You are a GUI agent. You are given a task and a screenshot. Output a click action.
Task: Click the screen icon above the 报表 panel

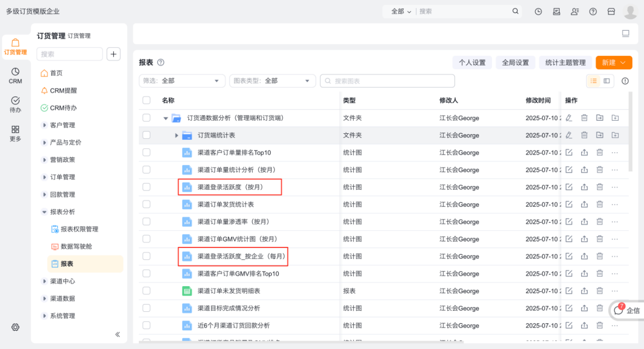coord(625,34)
